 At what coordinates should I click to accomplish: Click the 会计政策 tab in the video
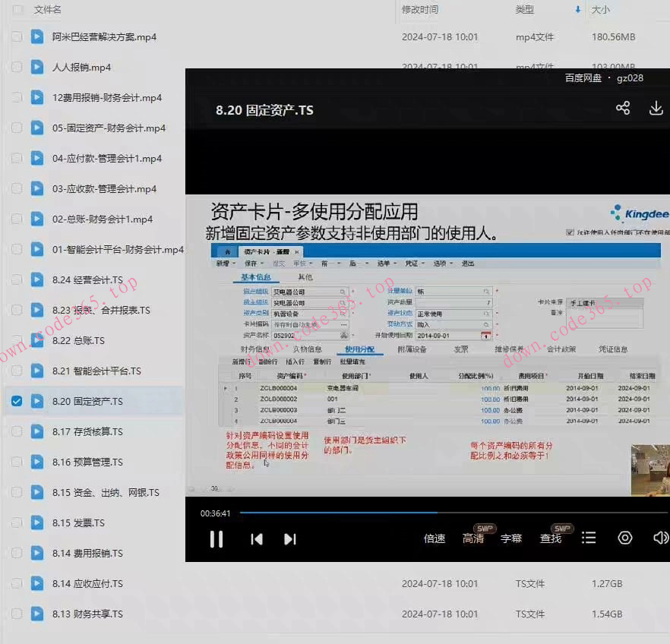coord(561,349)
